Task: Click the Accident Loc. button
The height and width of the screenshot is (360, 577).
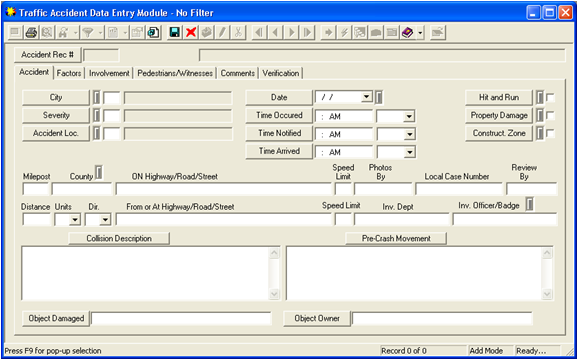Action: pyautogui.click(x=56, y=133)
